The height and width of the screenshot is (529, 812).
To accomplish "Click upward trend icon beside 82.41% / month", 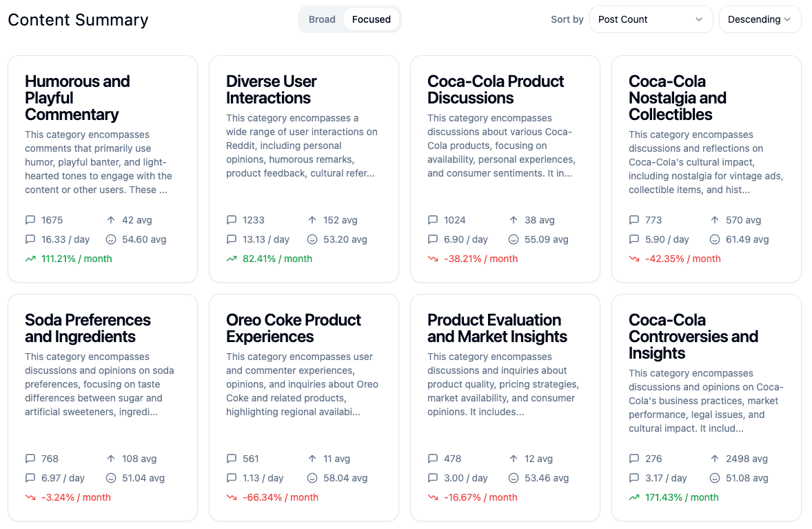I will (x=232, y=259).
